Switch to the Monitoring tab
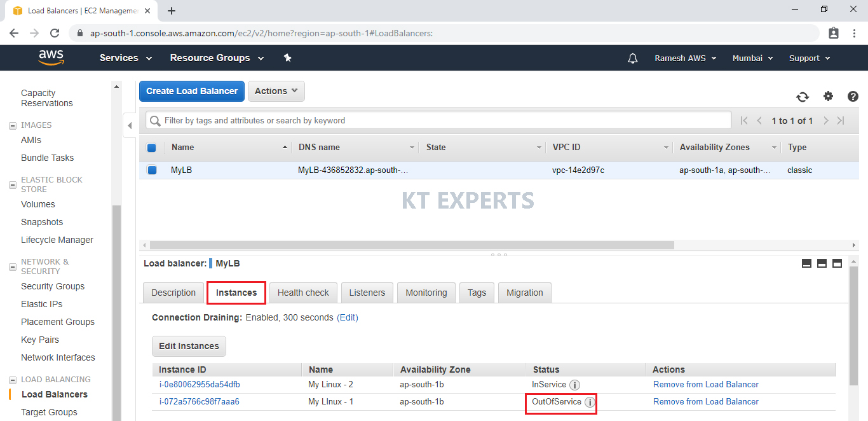The width and height of the screenshot is (868, 421). coord(426,293)
